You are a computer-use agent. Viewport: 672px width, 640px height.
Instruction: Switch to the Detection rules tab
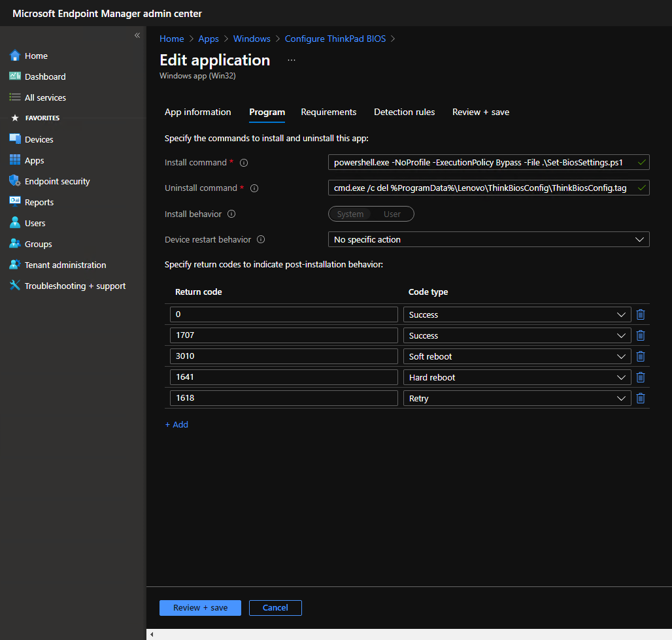[x=404, y=112]
